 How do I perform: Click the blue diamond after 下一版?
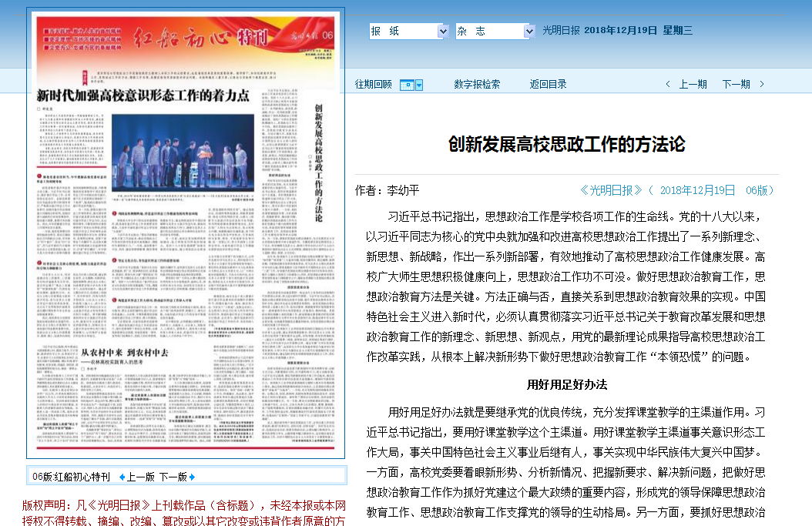[192, 477]
